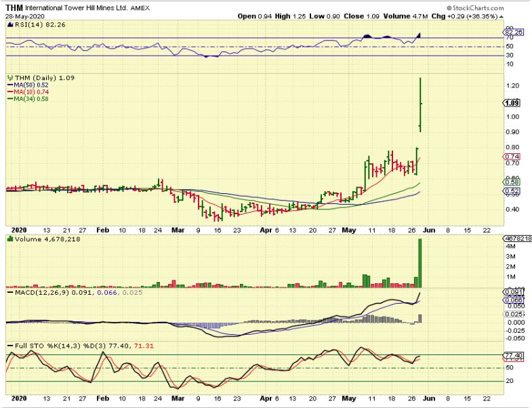Screen dimensions: 532x408
Task: Click the MA(10) 0.74 legend entry
Action: [28, 91]
